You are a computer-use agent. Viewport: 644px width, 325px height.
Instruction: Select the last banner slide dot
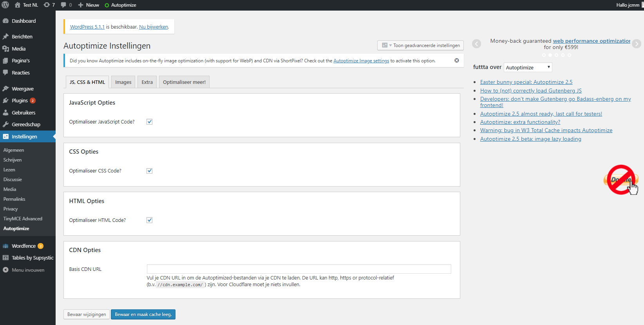(569, 55)
